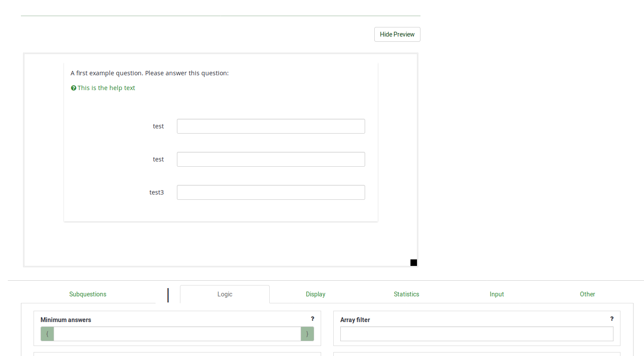Switch to the Input tab
This screenshot has height=356, width=644.
point(497,294)
